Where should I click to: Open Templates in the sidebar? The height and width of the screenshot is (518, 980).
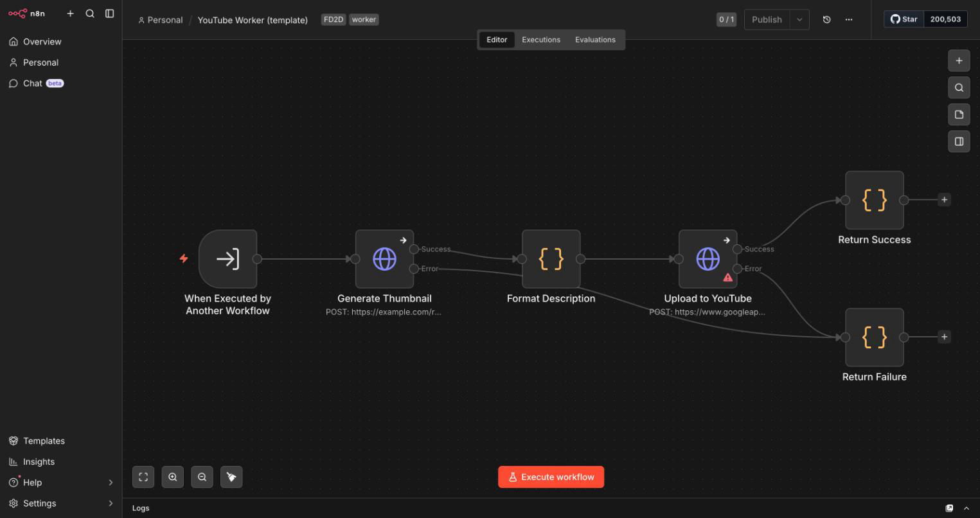pos(61,441)
